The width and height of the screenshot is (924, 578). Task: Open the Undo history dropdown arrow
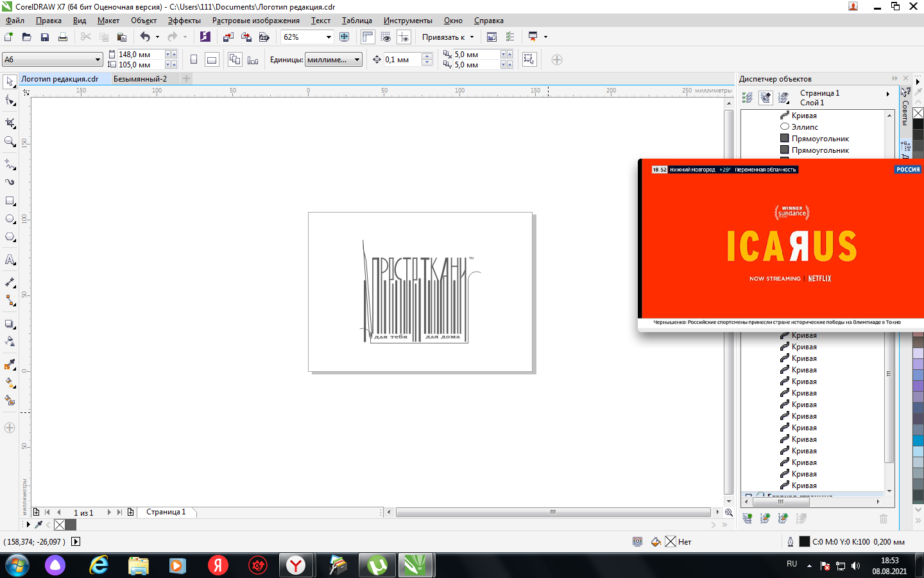tap(157, 37)
